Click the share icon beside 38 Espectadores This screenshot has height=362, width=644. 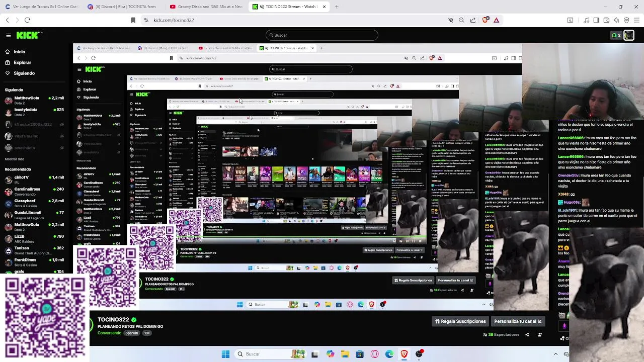click(x=527, y=334)
